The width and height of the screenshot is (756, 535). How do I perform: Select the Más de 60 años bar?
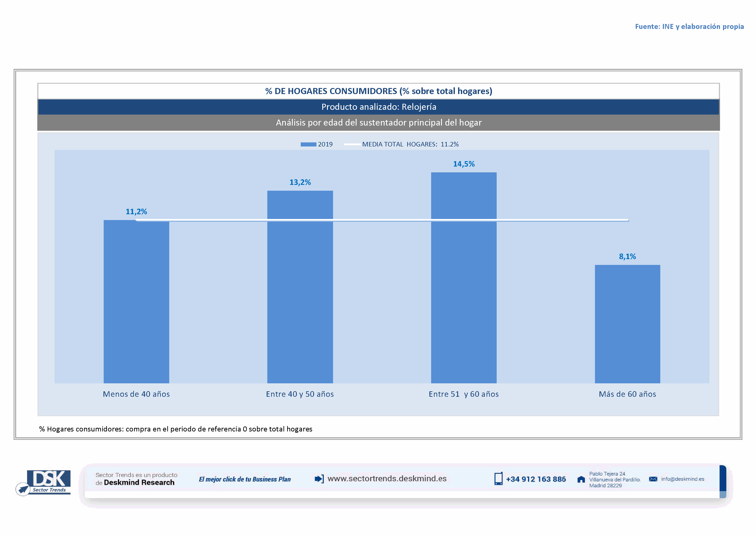627,324
